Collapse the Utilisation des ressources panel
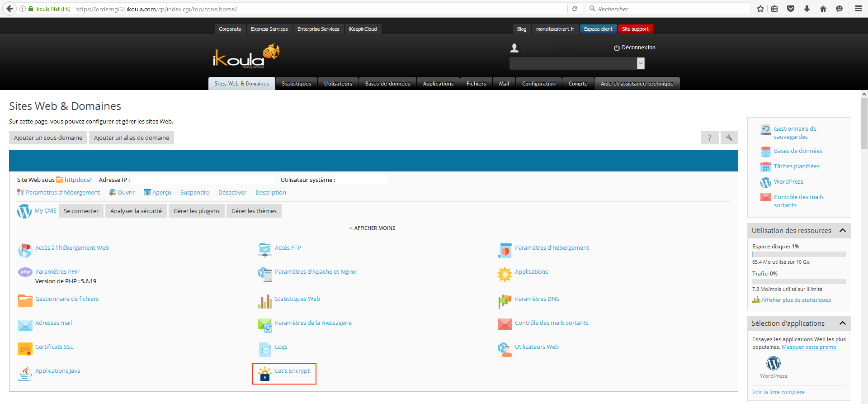The width and height of the screenshot is (868, 404). 843,230
